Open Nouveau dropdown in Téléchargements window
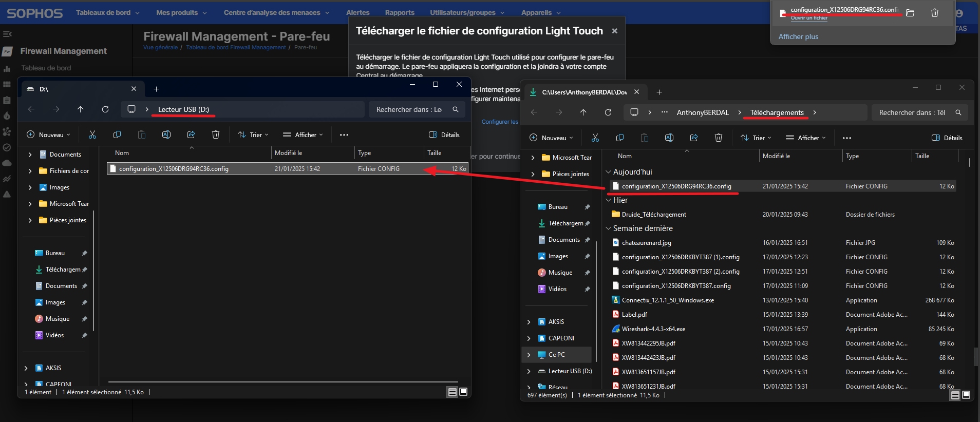 pos(551,138)
